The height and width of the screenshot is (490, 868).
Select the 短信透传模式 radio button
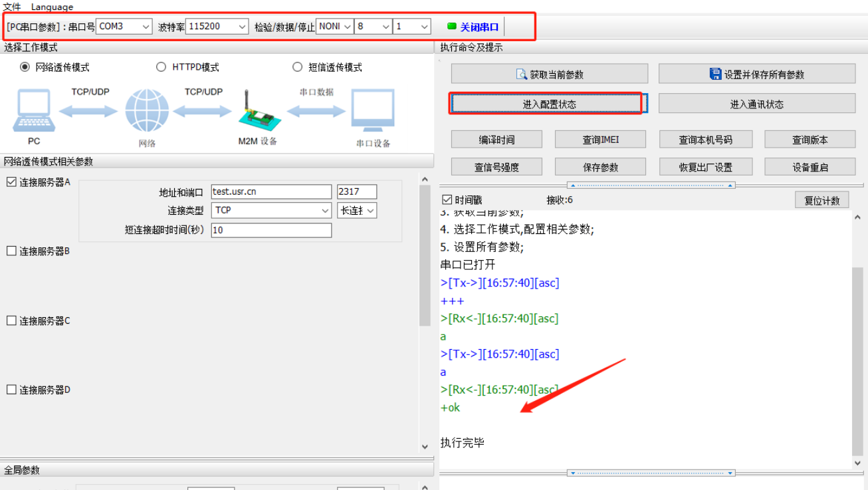click(x=298, y=67)
